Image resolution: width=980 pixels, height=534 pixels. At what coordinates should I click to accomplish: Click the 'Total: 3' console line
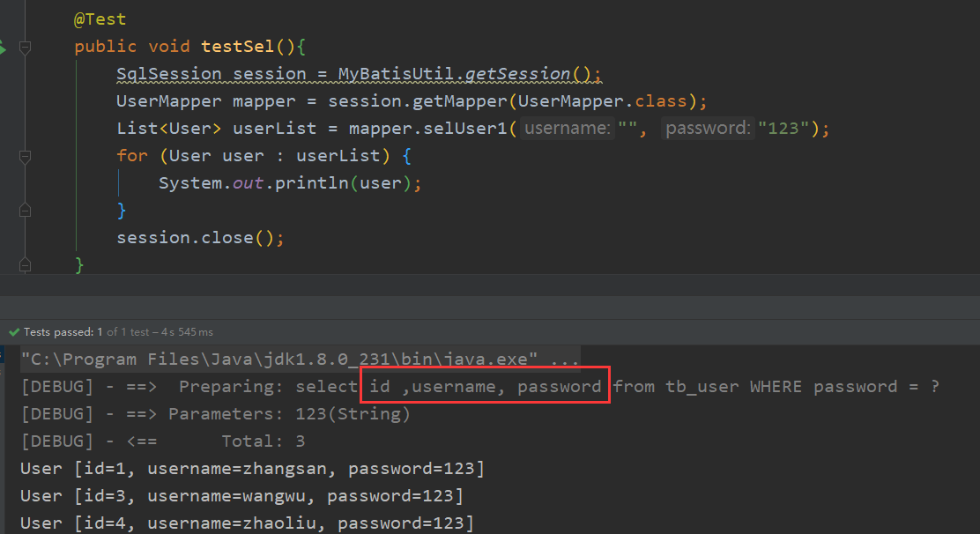(264, 441)
